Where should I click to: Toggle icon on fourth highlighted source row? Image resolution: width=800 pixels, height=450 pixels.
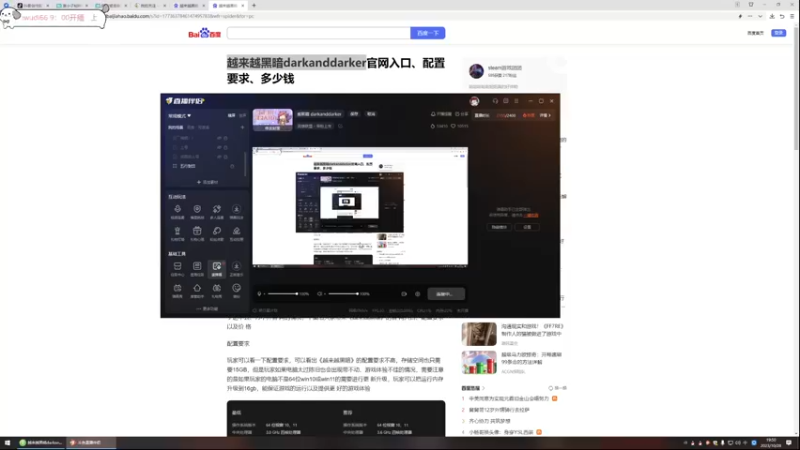pos(232,166)
